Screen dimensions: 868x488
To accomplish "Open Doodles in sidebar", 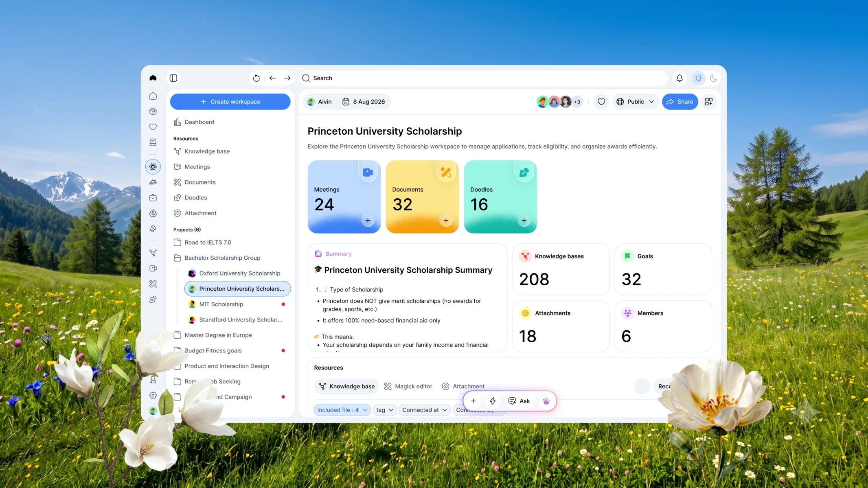I will pos(230,198).
